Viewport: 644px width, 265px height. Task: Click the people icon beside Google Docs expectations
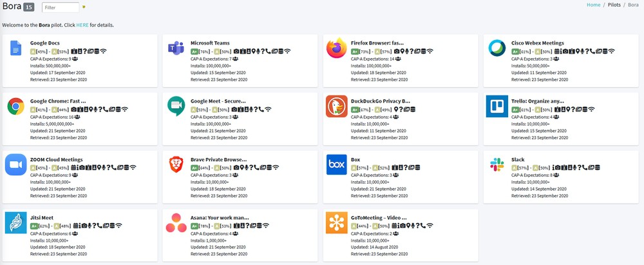tap(75, 59)
